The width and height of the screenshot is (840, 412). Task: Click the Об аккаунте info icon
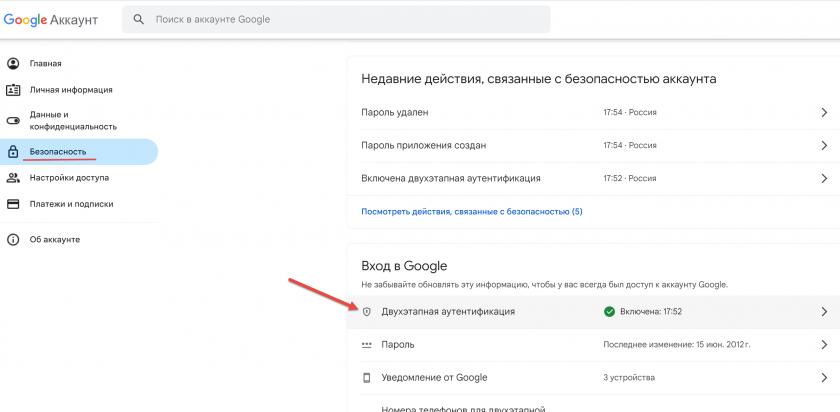[x=13, y=240]
